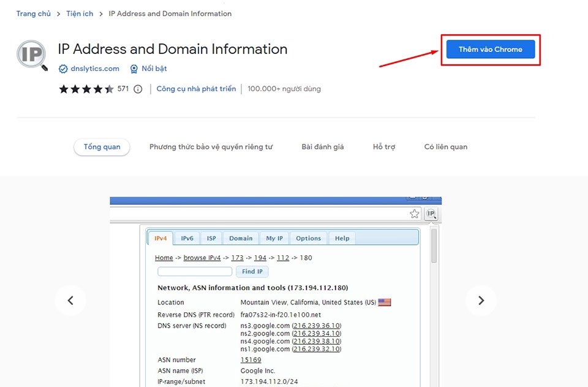Viewport: 588px width, 387px height.
Task: Navigate to "Trang chủ" in the breadcrumb
Action: coord(33,13)
